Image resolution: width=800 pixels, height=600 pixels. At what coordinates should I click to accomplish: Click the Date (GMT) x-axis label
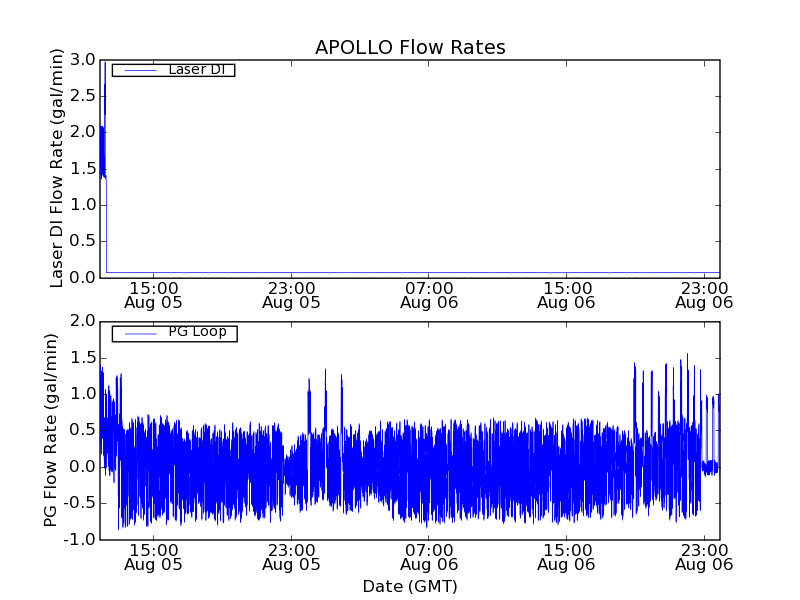tap(410, 586)
